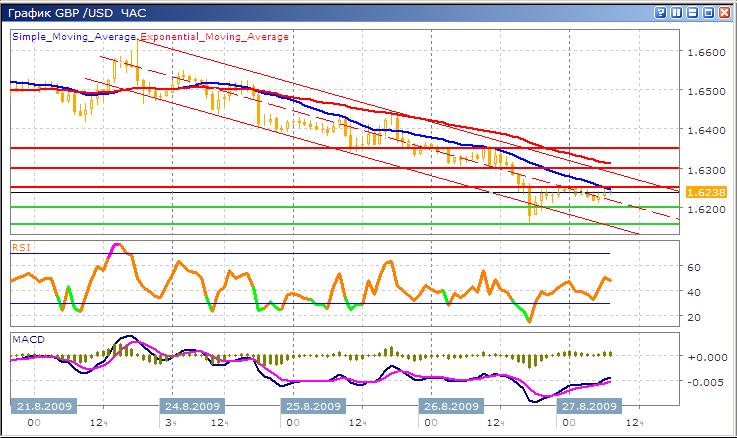Screen dimensions: 737x438
Task: Click the 21.8.2009 date marker
Action: click(x=43, y=407)
